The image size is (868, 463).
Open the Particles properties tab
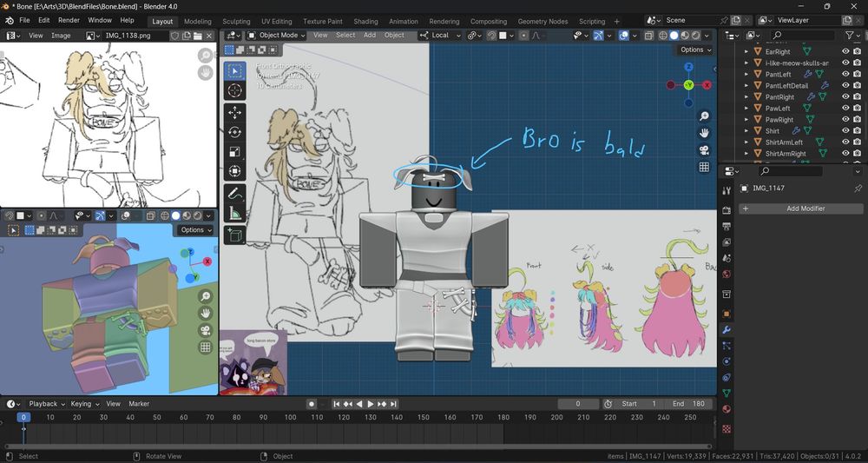[727, 346]
